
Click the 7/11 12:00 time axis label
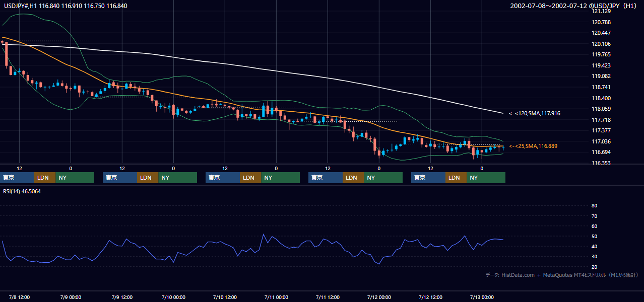pyautogui.click(x=328, y=297)
